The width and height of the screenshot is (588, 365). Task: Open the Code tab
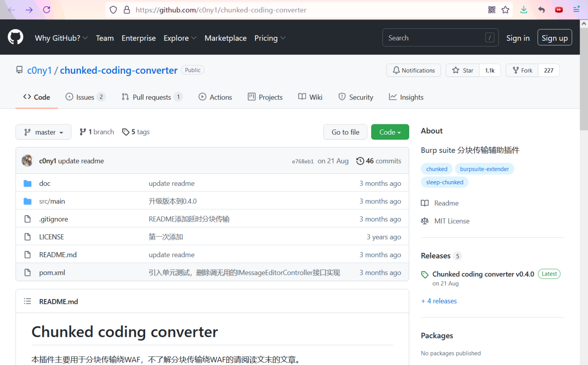36,97
